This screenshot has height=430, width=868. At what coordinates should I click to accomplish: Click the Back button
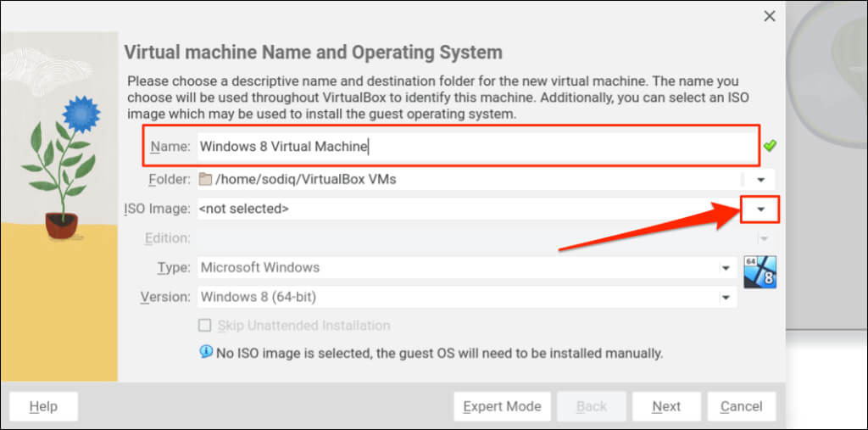(592, 406)
